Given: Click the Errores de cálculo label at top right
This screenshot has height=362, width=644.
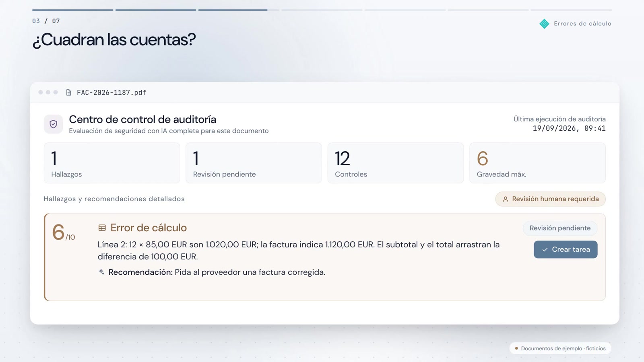Looking at the screenshot, I should (x=582, y=24).
